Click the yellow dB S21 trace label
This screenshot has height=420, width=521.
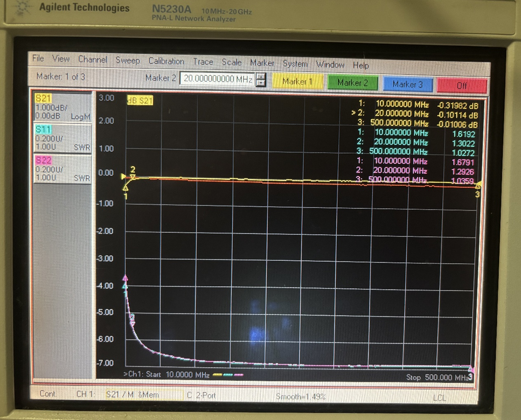point(140,100)
